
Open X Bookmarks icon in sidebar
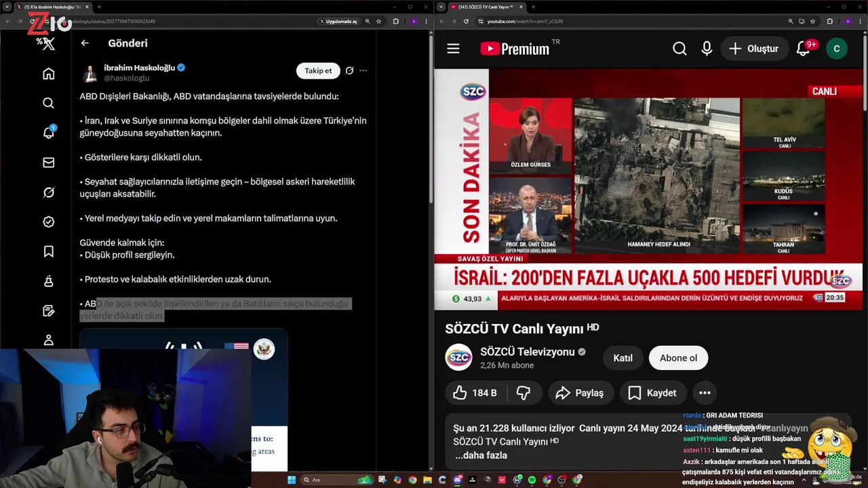click(48, 251)
